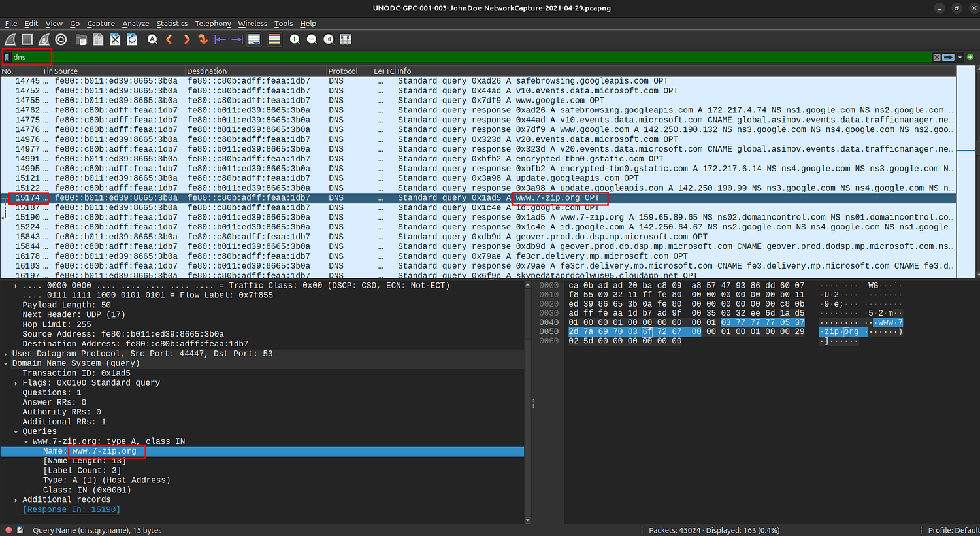Go to the previous packet in history
This screenshot has width=980, height=536.
pos(170,40)
